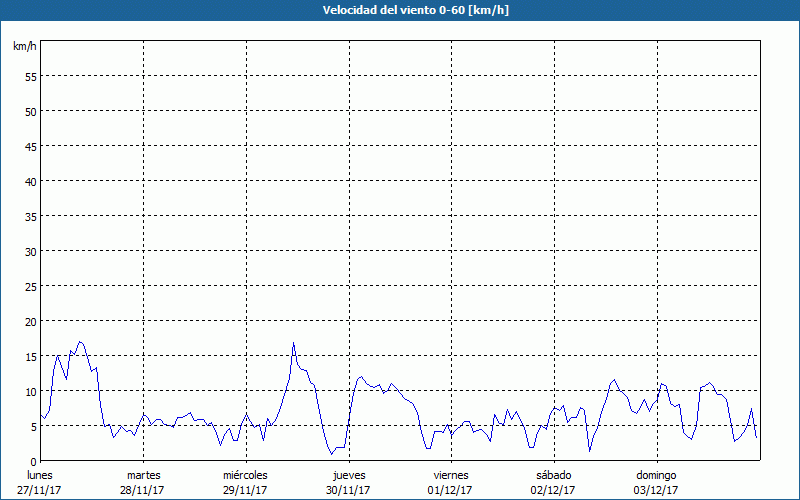The image size is (800, 500).
Task: Click the 'viernes' day label
Action: [451, 474]
